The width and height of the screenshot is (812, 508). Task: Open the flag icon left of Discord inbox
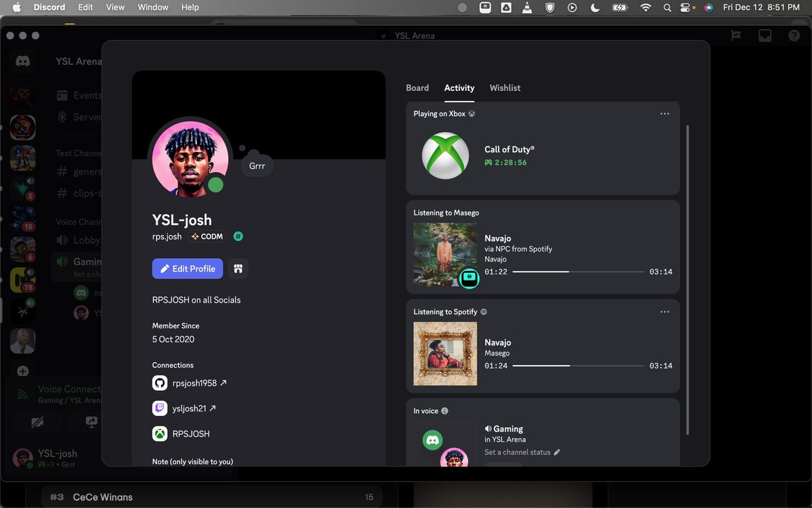[x=736, y=36]
